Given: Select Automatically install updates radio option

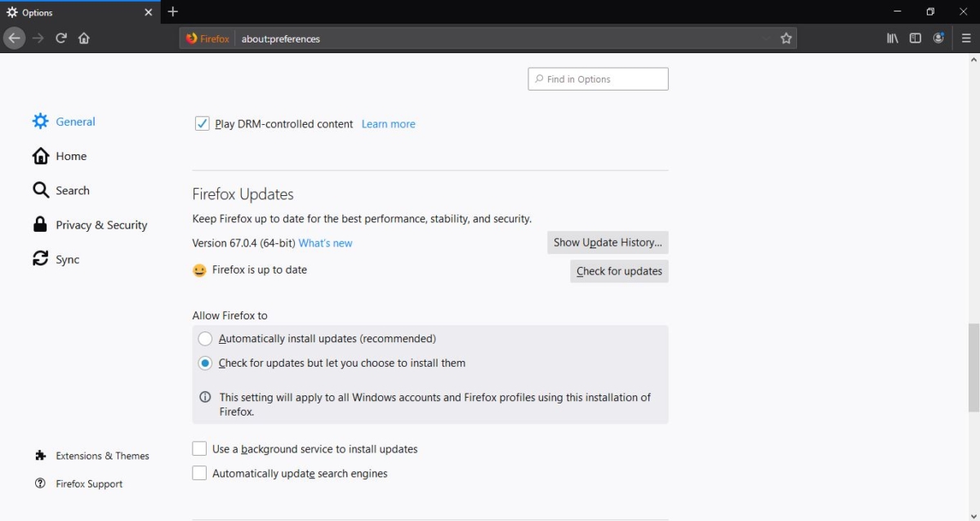Looking at the screenshot, I should tap(205, 339).
